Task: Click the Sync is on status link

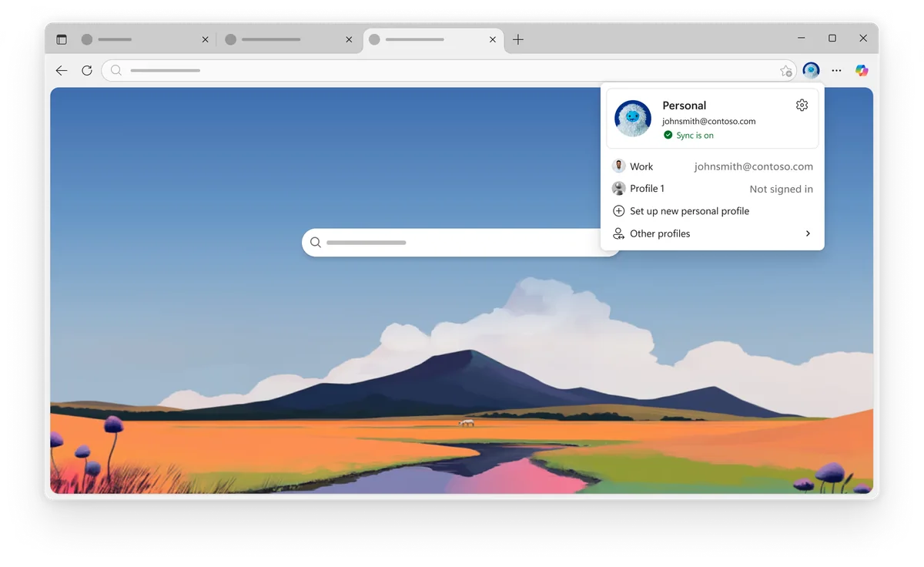Action: pyautogui.click(x=695, y=136)
